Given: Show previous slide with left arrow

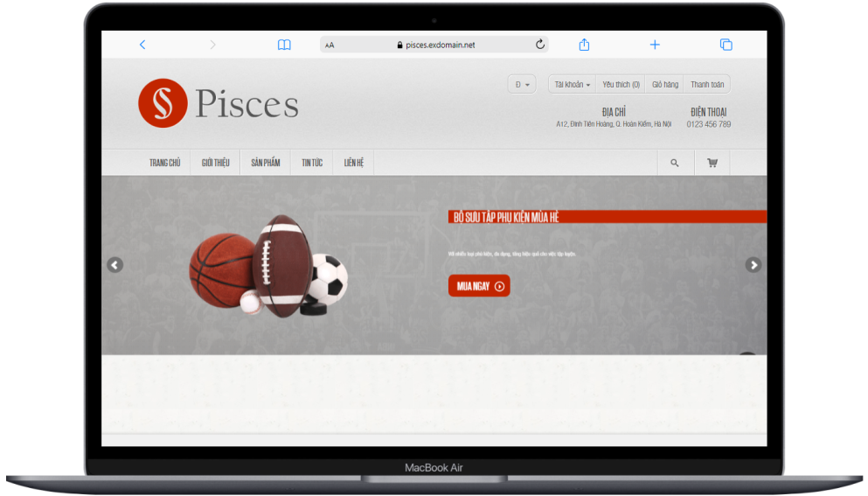Looking at the screenshot, I should point(115,265).
